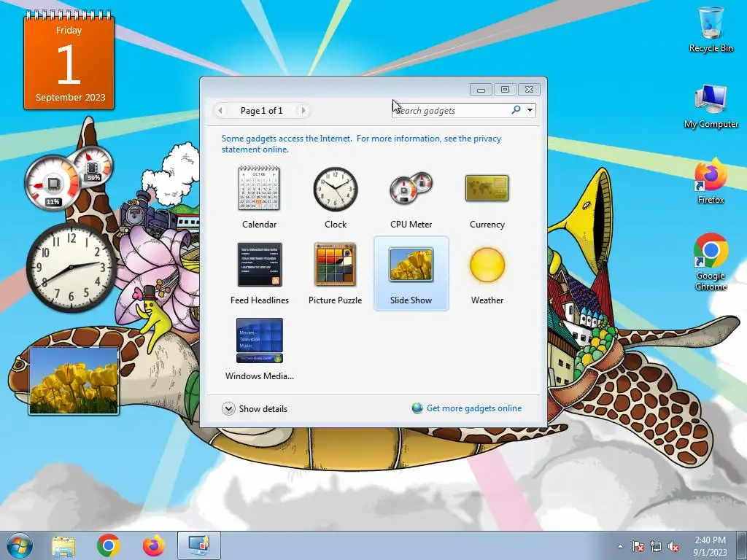Image resolution: width=747 pixels, height=560 pixels.
Task: Minimize the gadget gallery window
Action: (481, 89)
